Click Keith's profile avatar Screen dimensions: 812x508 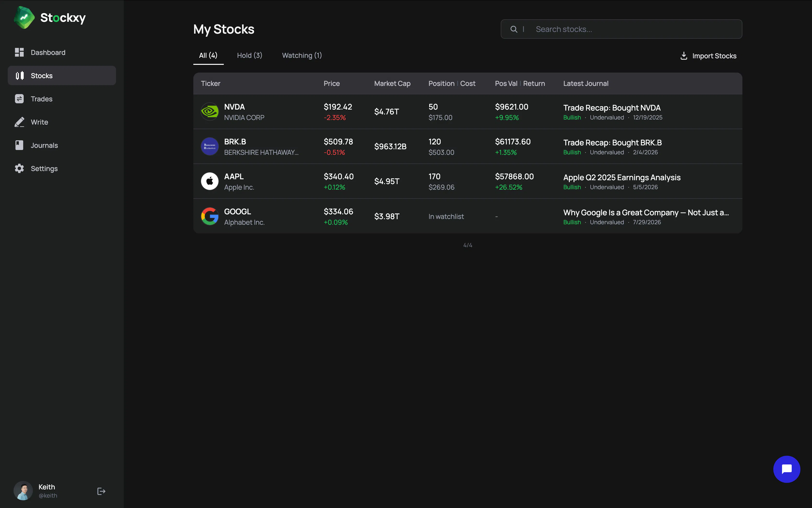pos(23,491)
